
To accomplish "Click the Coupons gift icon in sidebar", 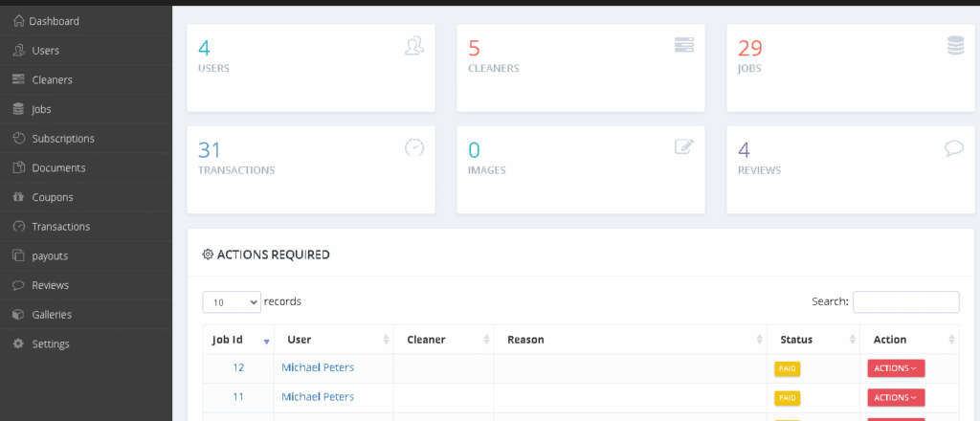I will [19, 197].
